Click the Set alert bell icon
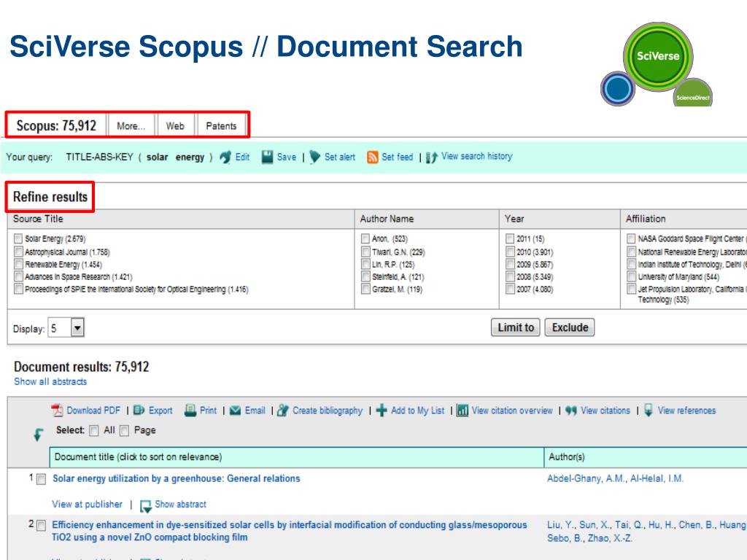Image resolution: width=747 pixels, height=560 pixels. point(314,157)
